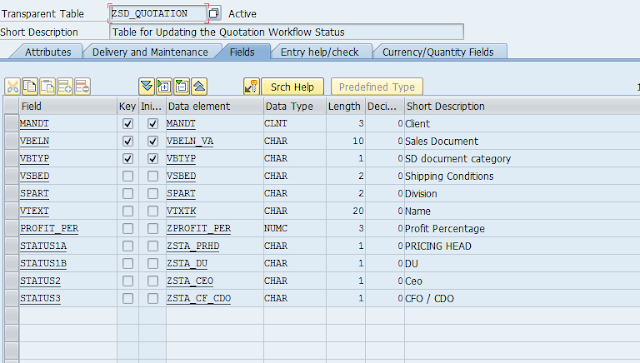This screenshot has height=363, width=640.
Task: Select the Fields tab
Action: pos(242,52)
